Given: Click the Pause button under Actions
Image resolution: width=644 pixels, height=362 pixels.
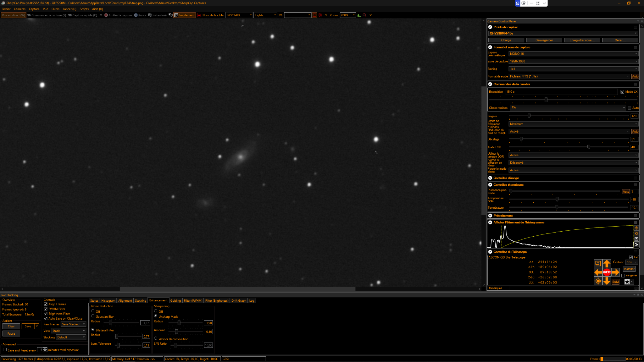Looking at the screenshot, I should [11, 333].
